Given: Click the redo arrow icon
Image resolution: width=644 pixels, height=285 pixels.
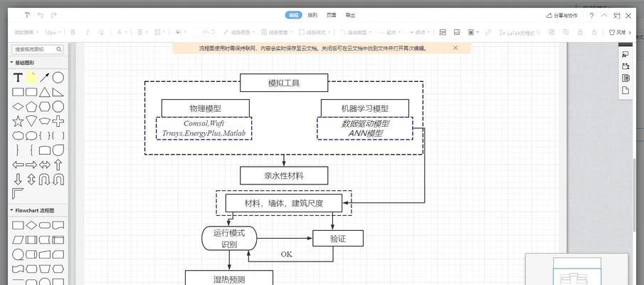Looking at the screenshot, I should (53, 15).
